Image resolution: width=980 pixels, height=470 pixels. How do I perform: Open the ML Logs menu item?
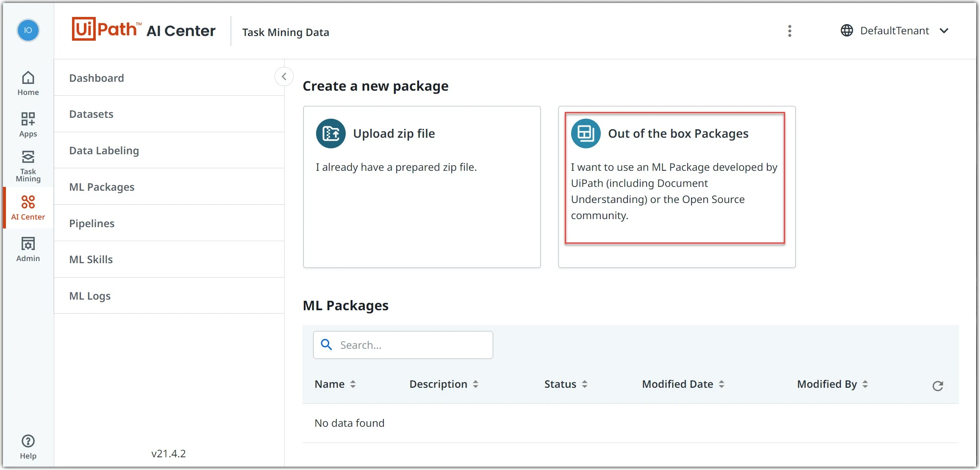(x=169, y=296)
